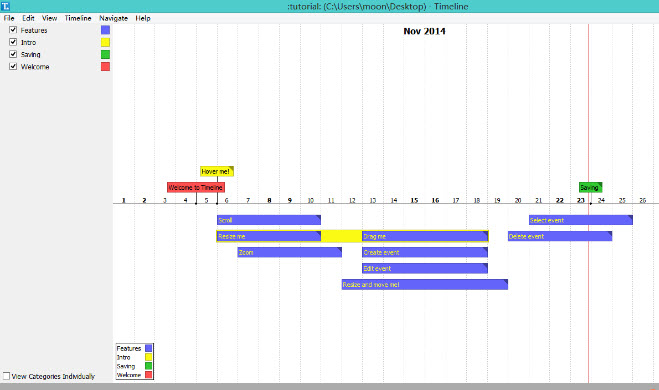Screen dimensions: 659x390
Task: Select the green Saving event
Action: [x=590, y=187]
